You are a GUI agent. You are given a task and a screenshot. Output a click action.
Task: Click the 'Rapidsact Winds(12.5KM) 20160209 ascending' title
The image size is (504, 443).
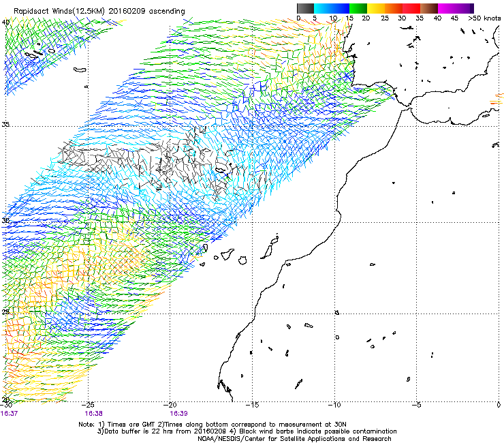coord(99,12)
